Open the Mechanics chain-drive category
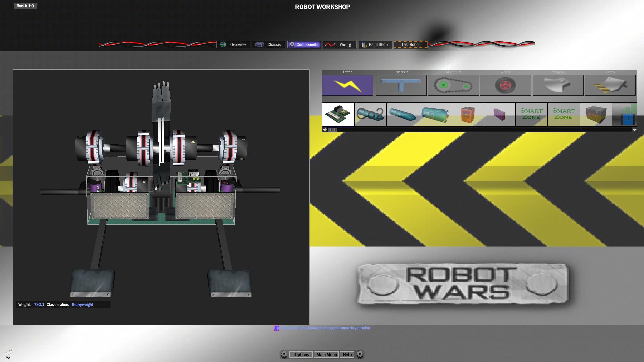The image size is (644, 362). click(x=453, y=85)
